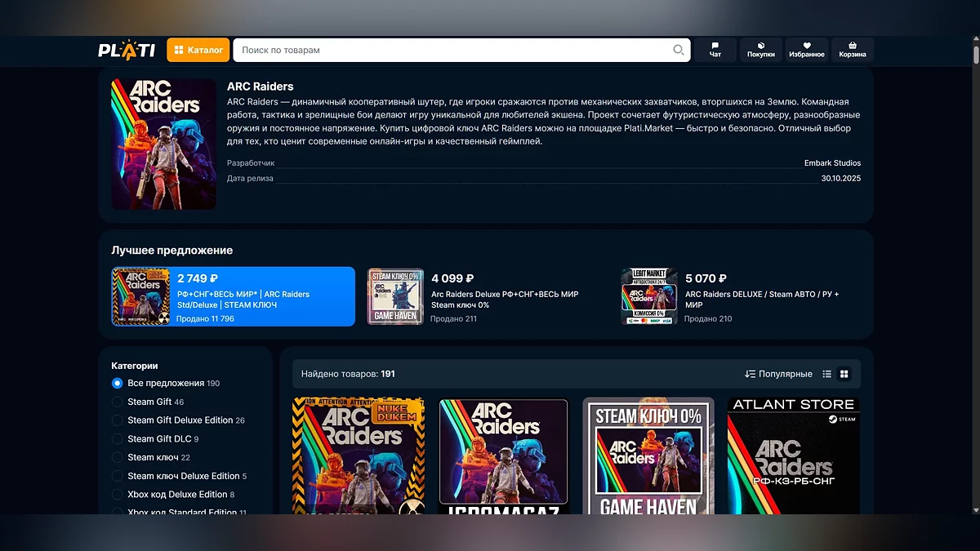Open the 5 070 ₽ Legit Market offer

point(742,296)
